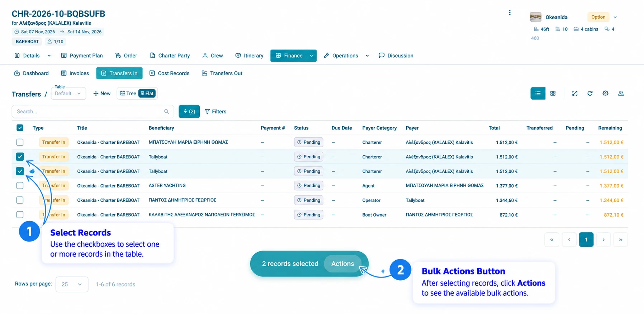Go to the last page
This screenshot has height=314, width=644.
pos(621,239)
